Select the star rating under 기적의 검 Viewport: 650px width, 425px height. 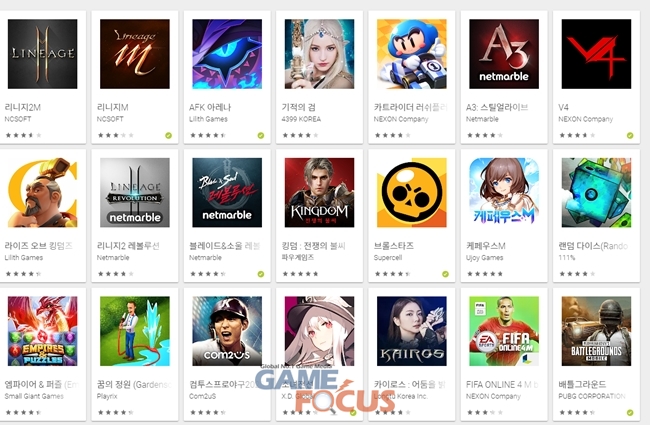300,135
